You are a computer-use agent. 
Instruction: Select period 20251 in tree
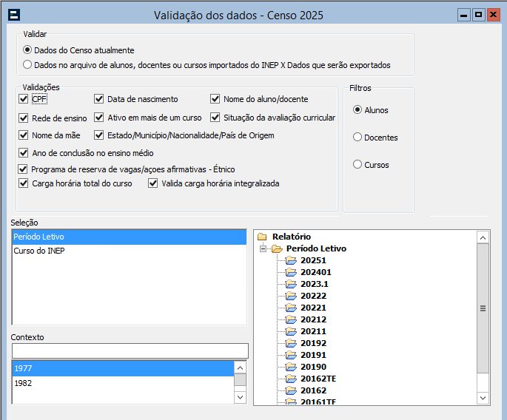click(313, 260)
